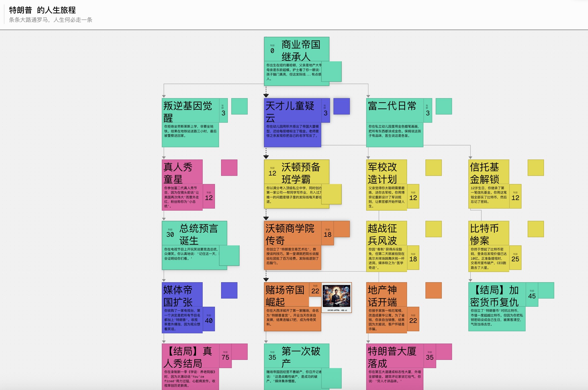Viewport: 588px width, 390px height.
Task: Click the orange square beside 地产神话开端
Action: (433, 290)
